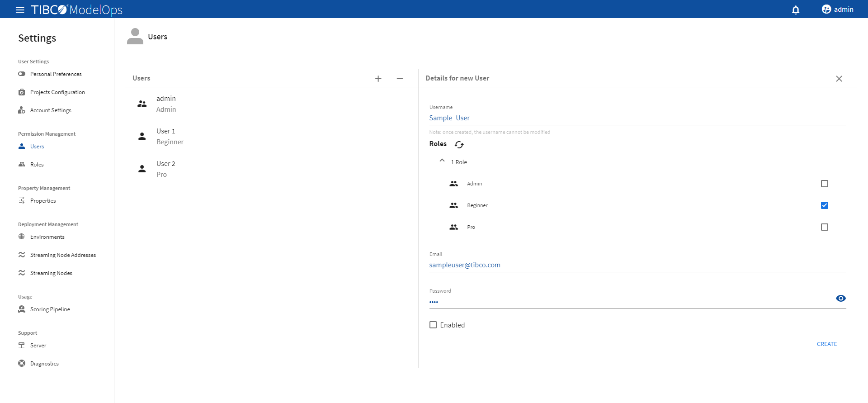The height and width of the screenshot is (403, 868).
Task: Select User 2 in users list
Action: coord(165,169)
